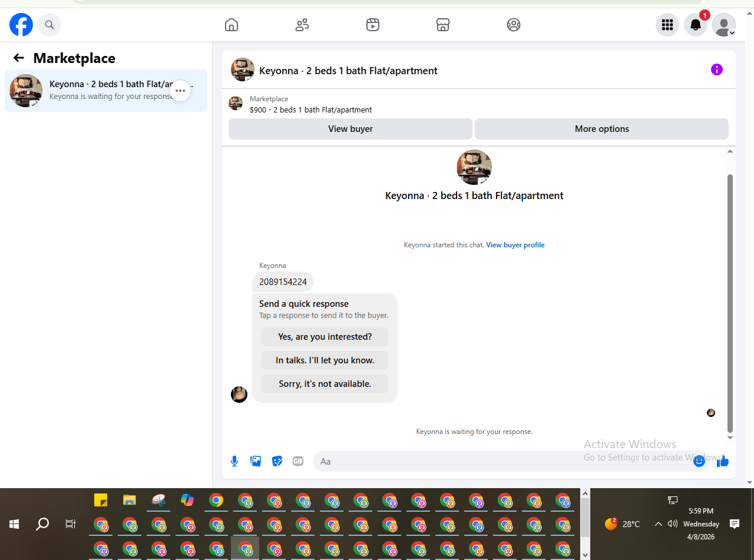Open the Facebook logo home link

coord(21,25)
